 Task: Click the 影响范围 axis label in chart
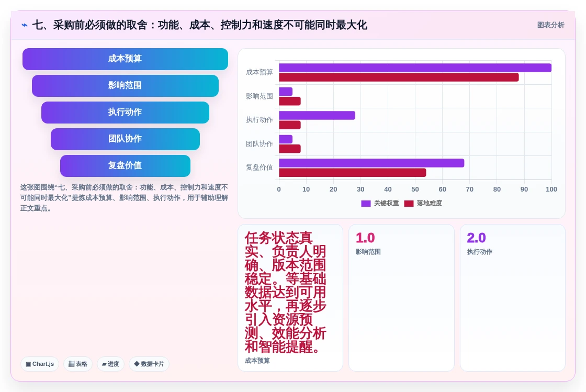260,96
